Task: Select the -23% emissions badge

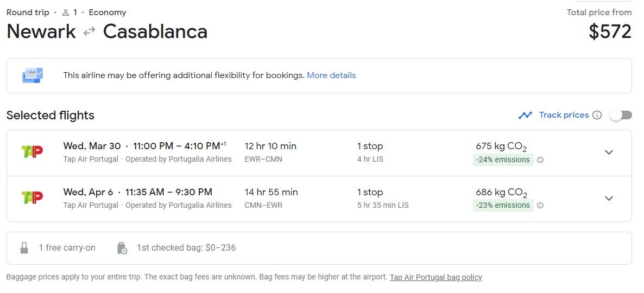Action: click(503, 206)
